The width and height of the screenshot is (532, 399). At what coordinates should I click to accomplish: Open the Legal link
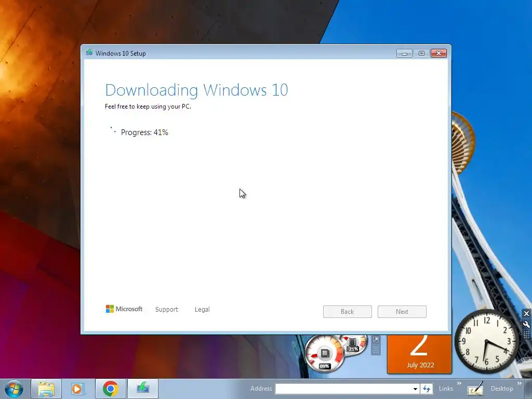tap(202, 310)
